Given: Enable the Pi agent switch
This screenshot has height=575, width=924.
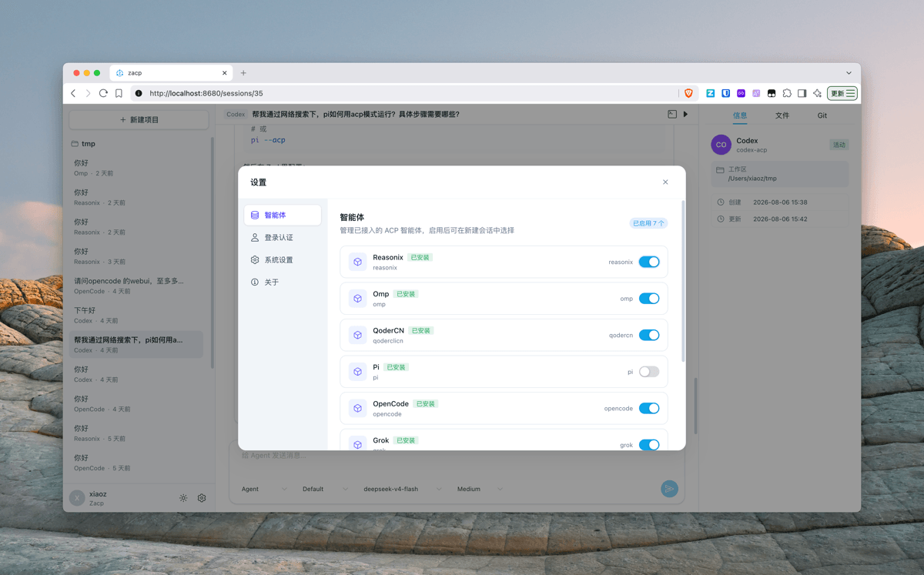Looking at the screenshot, I should click(649, 372).
